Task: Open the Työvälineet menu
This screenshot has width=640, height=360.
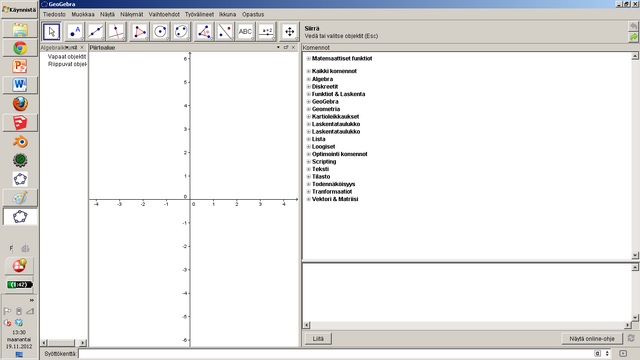Action: [x=199, y=14]
